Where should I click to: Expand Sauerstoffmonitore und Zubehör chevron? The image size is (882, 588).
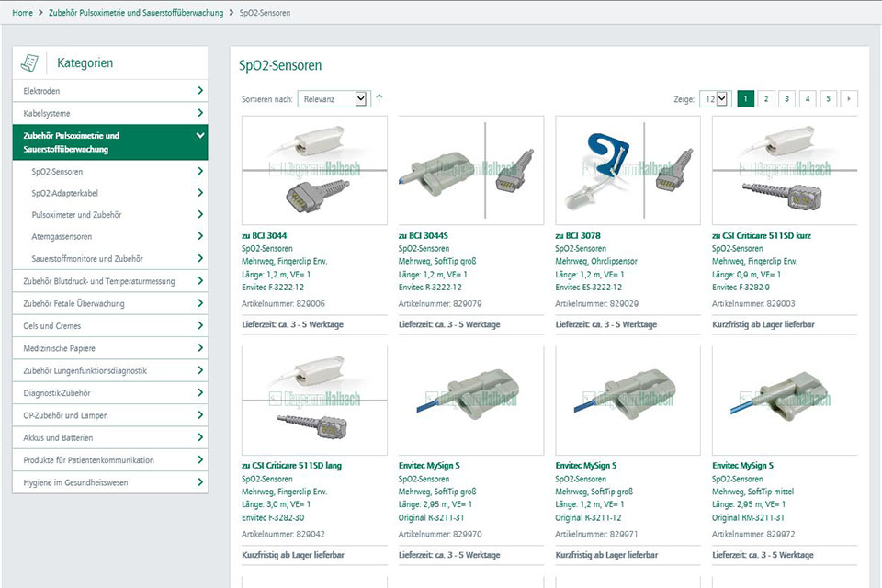click(x=200, y=258)
